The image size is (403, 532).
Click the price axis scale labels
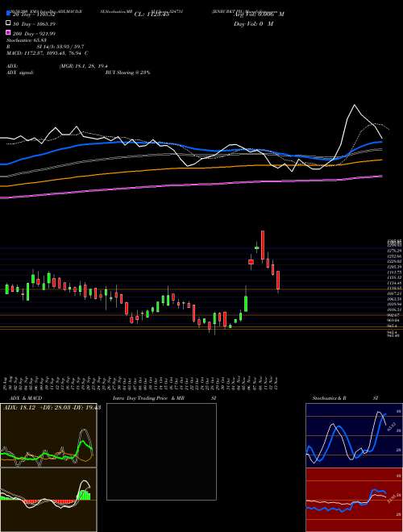coord(395,288)
